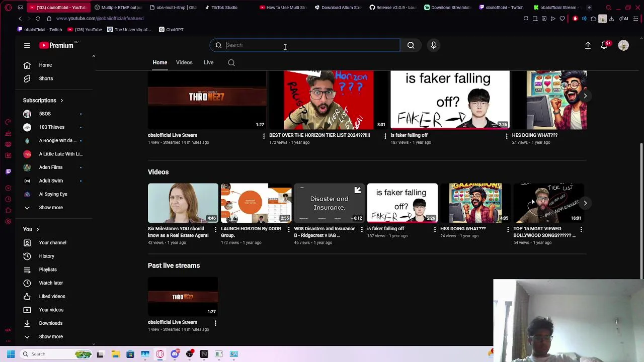644x362 pixels.
Task: Switch to the Multiple RTMP output browser tab
Action: pos(119,8)
